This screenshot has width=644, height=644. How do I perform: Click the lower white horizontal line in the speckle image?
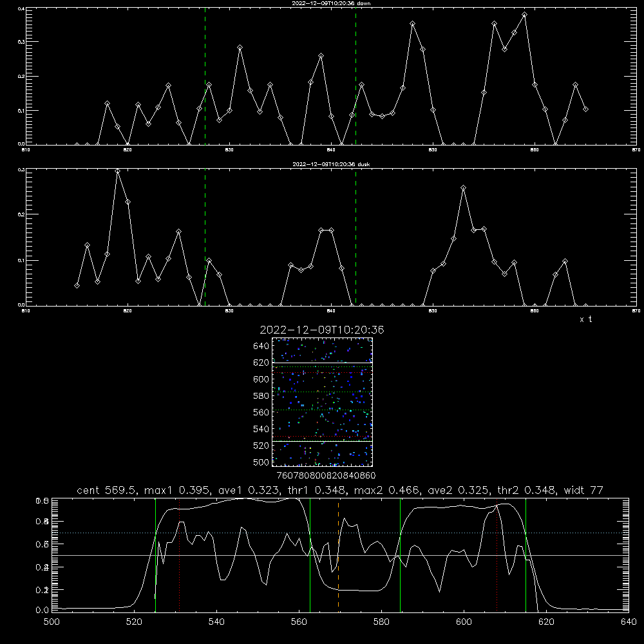tap(322, 442)
